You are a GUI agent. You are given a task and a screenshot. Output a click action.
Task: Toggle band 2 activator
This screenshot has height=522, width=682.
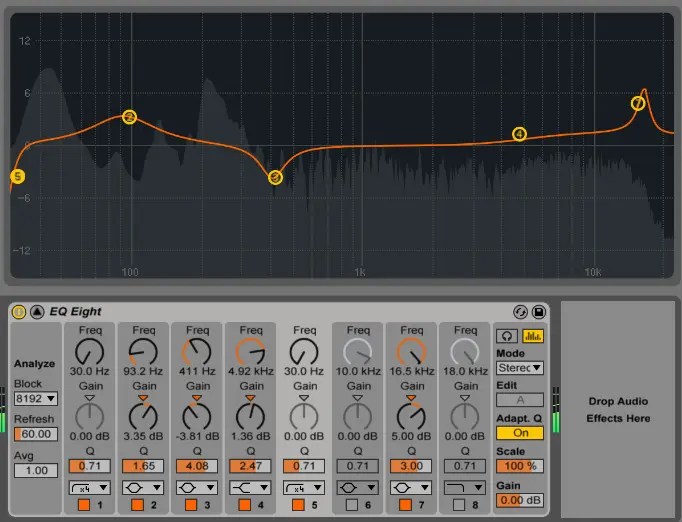click(137, 505)
